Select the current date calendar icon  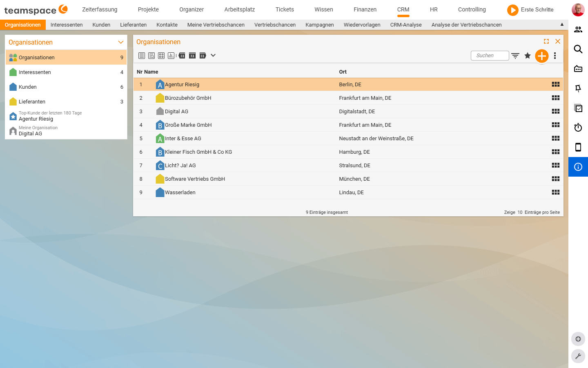coord(192,56)
